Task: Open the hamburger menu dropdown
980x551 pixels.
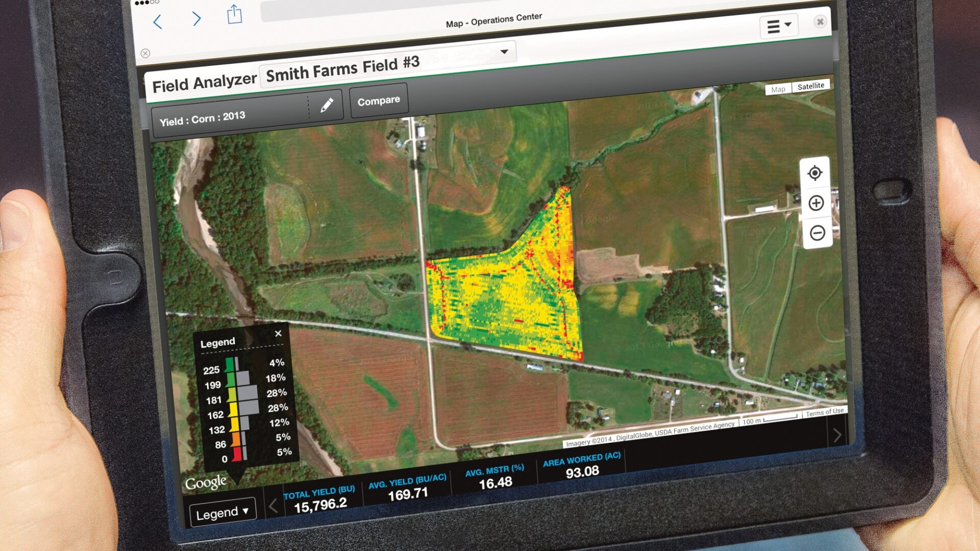Action: pyautogui.click(x=779, y=26)
